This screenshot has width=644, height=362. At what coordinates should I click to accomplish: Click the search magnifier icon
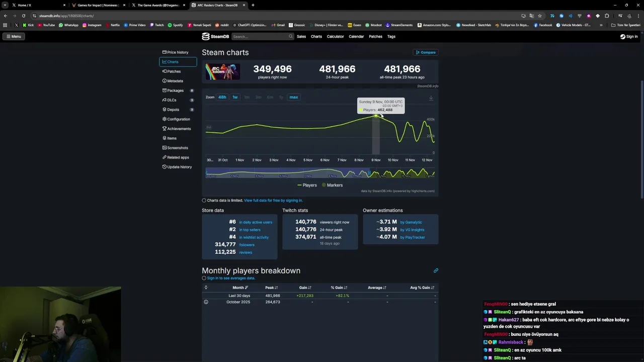pyautogui.click(x=290, y=36)
